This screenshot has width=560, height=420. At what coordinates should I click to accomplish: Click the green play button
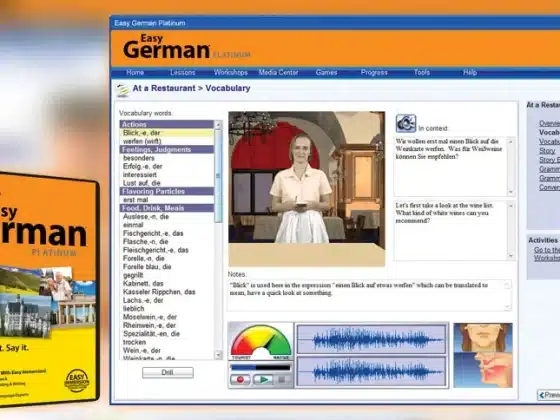click(263, 380)
